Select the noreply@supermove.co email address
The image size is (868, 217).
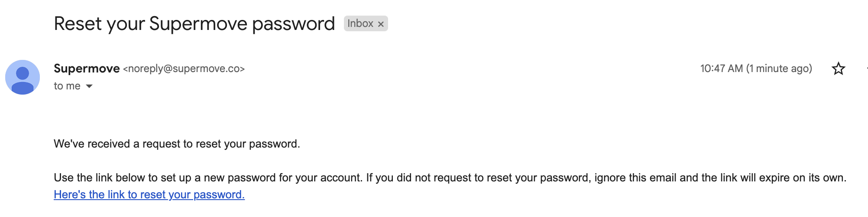tap(184, 69)
